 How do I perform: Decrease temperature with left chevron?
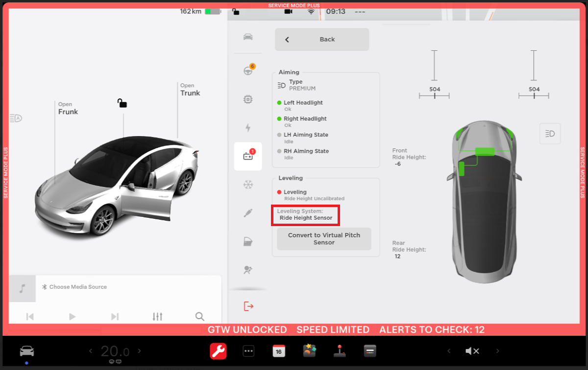tap(90, 351)
